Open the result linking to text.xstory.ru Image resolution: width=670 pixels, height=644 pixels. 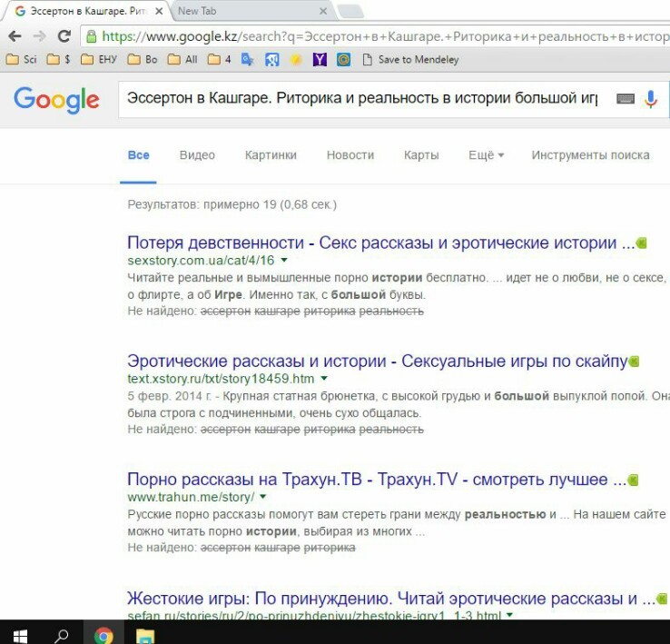pos(377,362)
